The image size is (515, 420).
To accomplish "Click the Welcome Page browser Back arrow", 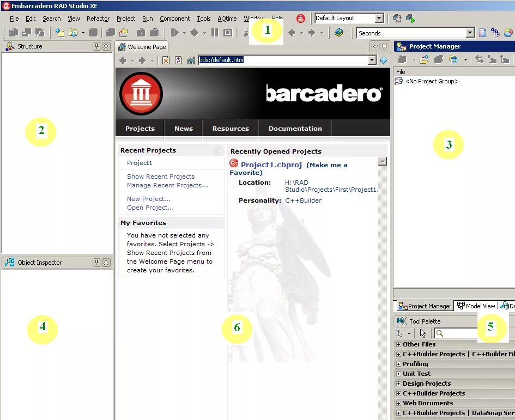I will click(x=123, y=60).
